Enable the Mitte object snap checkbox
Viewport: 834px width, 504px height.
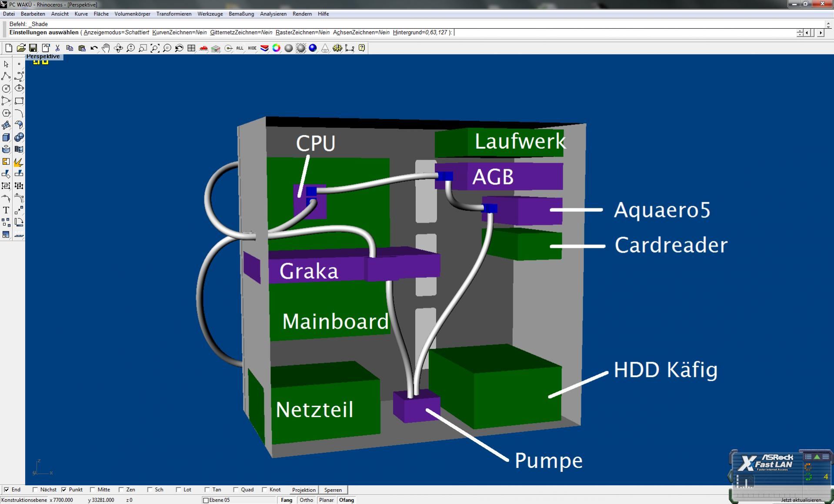pyautogui.click(x=93, y=490)
